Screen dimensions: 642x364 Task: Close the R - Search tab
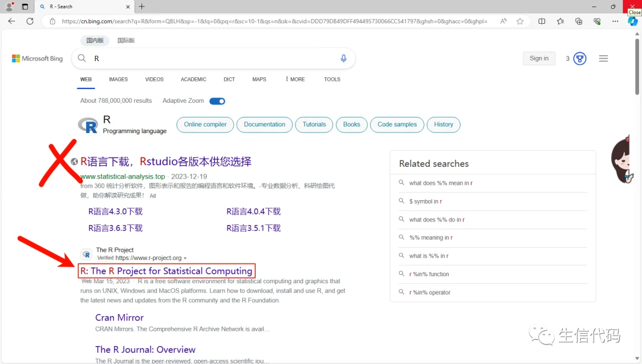tap(128, 7)
